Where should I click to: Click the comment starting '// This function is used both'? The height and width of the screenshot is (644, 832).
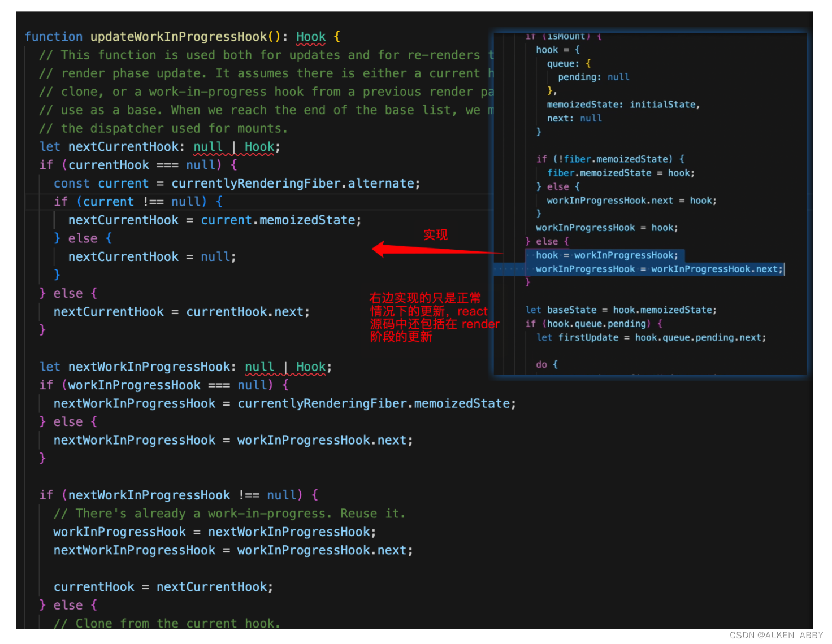coord(266,55)
